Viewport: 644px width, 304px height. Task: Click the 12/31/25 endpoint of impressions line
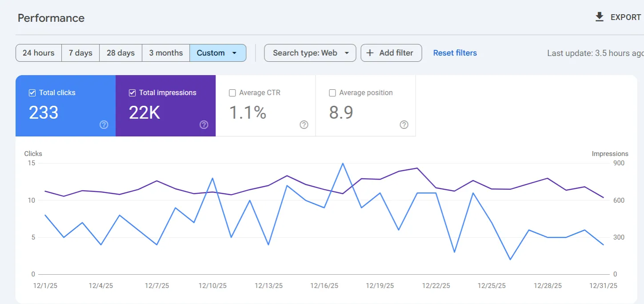click(x=603, y=197)
